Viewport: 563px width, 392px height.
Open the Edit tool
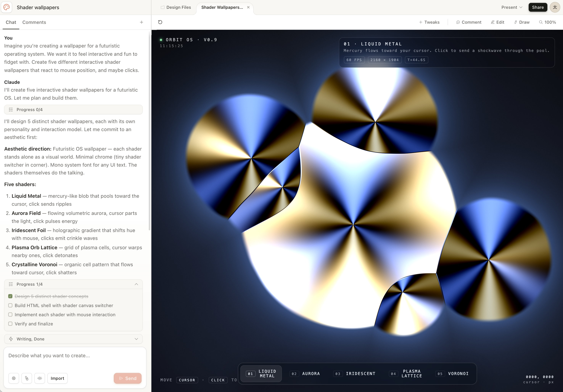click(x=498, y=22)
